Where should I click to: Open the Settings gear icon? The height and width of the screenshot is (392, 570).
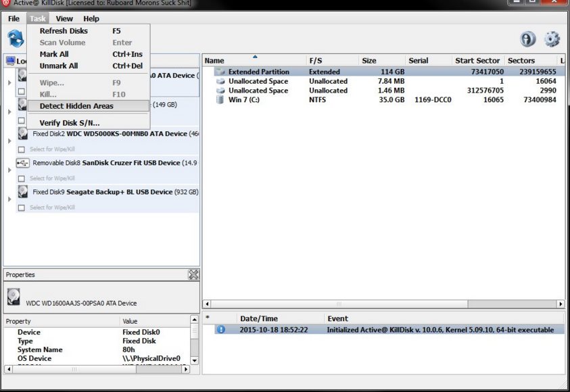tap(552, 39)
